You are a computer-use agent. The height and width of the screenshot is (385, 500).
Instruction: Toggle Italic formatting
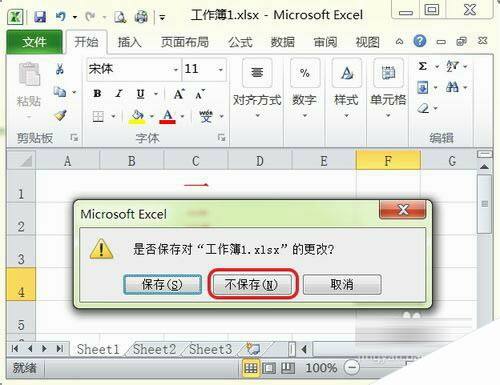click(x=118, y=94)
